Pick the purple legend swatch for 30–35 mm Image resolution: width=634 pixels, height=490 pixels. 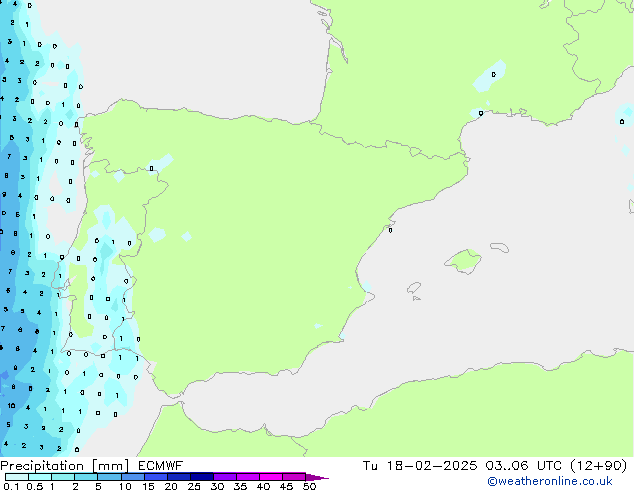225,477
